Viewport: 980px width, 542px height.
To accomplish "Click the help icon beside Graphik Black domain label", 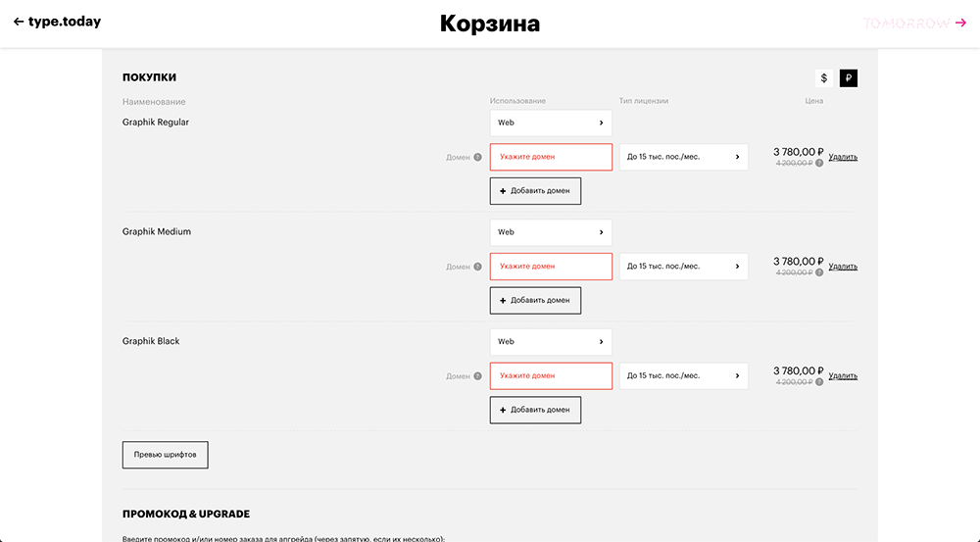I will click(x=478, y=376).
